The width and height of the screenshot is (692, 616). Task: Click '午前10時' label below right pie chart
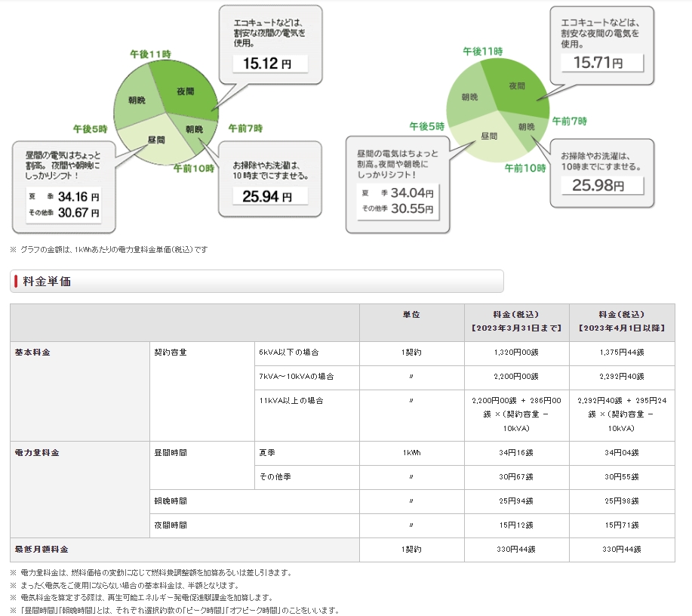click(525, 168)
